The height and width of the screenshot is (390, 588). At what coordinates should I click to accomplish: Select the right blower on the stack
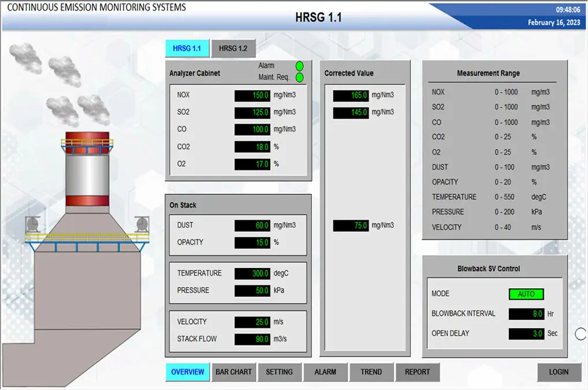pos(141,224)
